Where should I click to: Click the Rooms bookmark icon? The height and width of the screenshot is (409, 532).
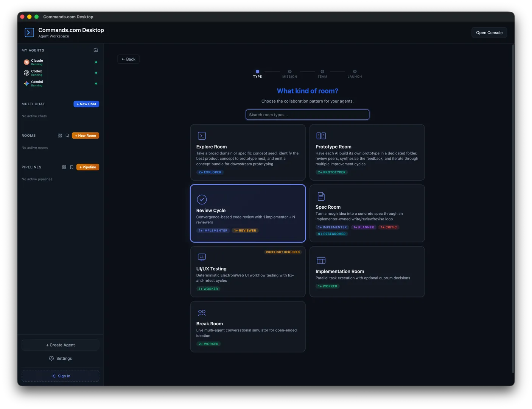coord(67,136)
